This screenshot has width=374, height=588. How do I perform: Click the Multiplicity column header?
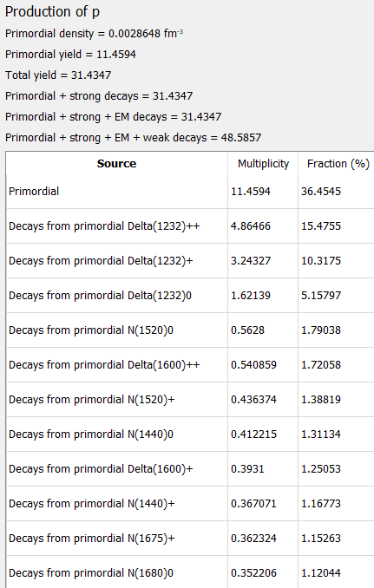(263, 164)
